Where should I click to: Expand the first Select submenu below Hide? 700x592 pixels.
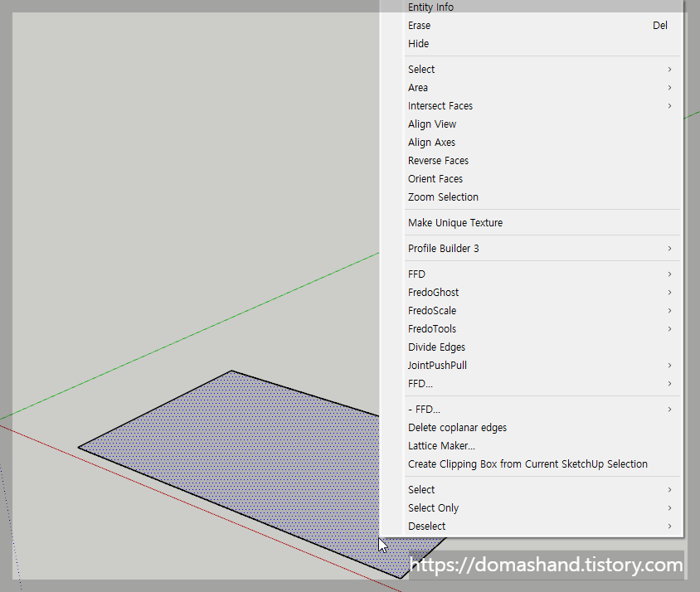531,69
